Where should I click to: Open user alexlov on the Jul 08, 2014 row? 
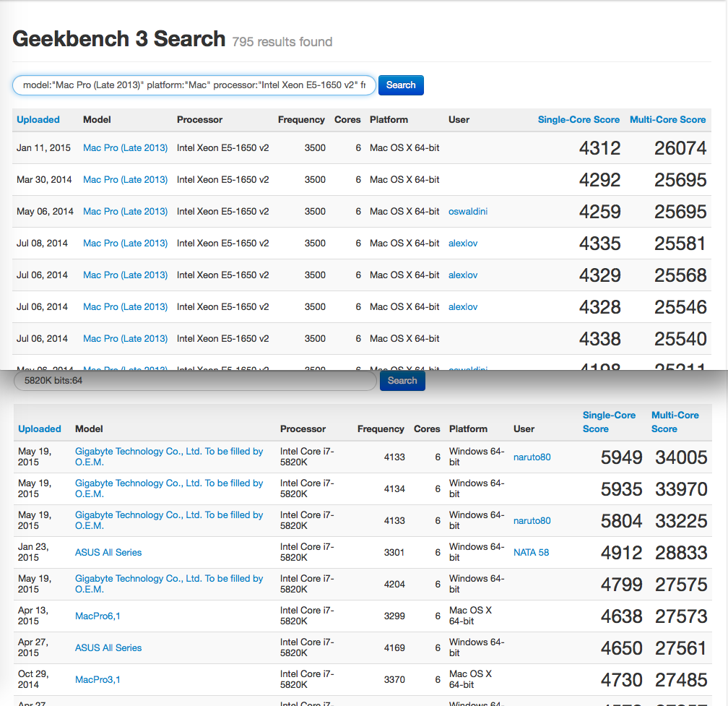coord(463,243)
